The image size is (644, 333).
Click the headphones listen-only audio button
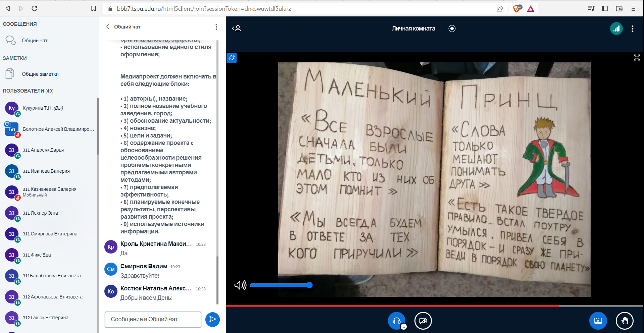point(396,321)
